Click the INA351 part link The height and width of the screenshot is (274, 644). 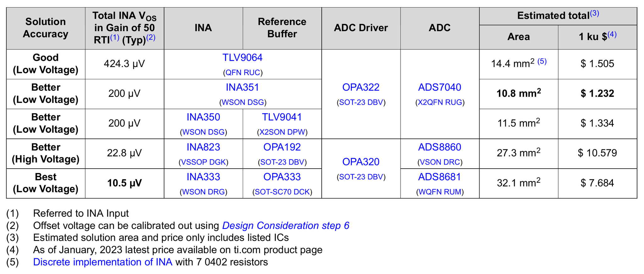tap(242, 87)
